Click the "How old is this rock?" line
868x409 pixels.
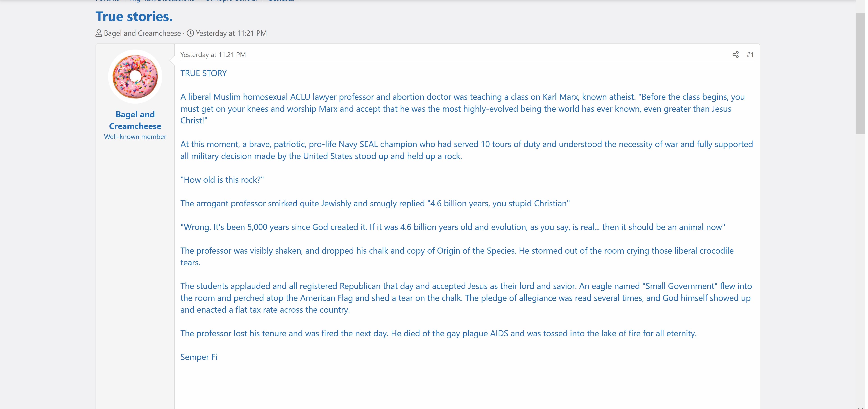[x=222, y=180]
